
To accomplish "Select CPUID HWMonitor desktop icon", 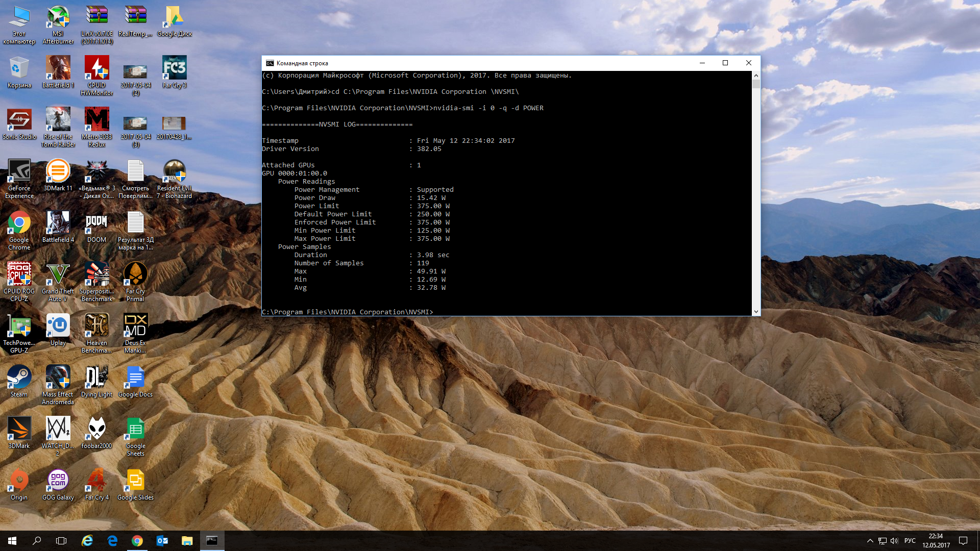I will (x=96, y=68).
